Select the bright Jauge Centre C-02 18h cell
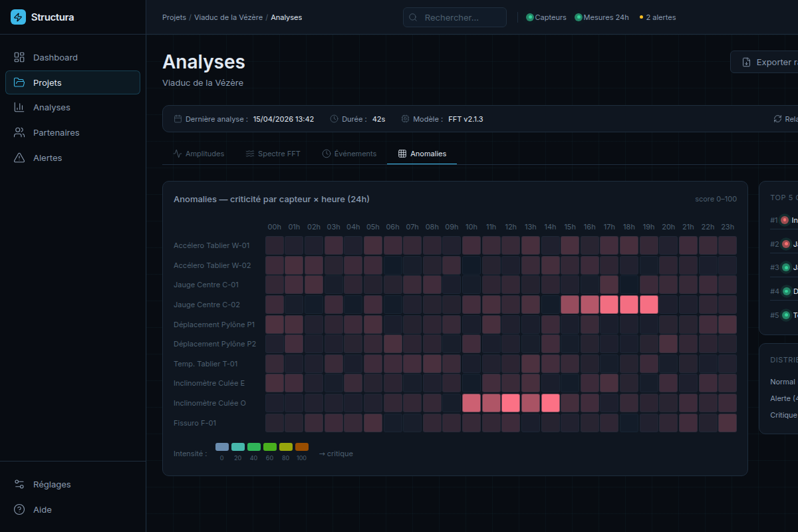Viewport: 798px width, 532px height. coord(629,305)
